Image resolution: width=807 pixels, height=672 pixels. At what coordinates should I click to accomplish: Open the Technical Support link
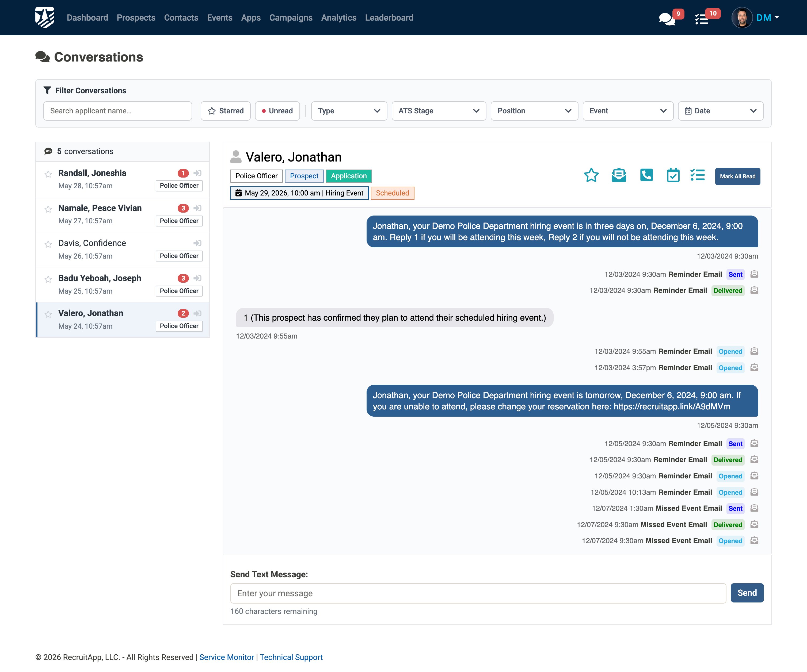(x=291, y=657)
